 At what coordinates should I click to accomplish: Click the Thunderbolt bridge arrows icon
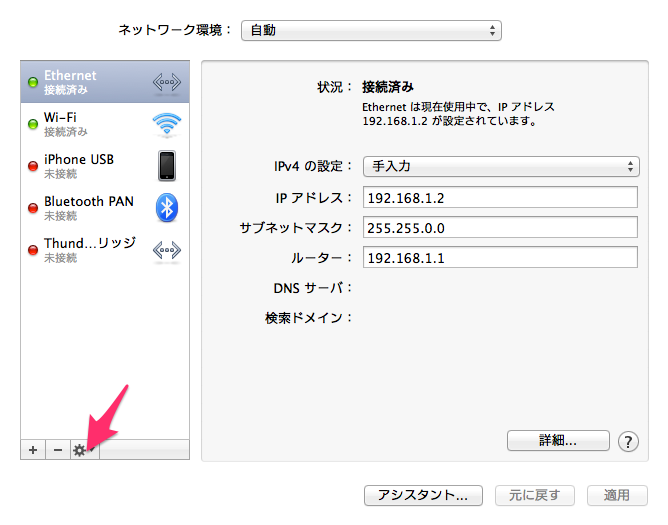(167, 250)
